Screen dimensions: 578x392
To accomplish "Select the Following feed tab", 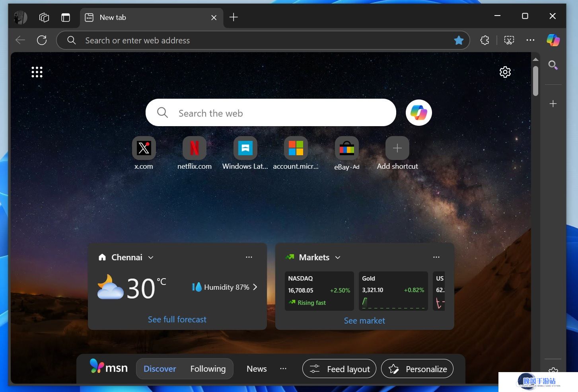I will [x=208, y=369].
